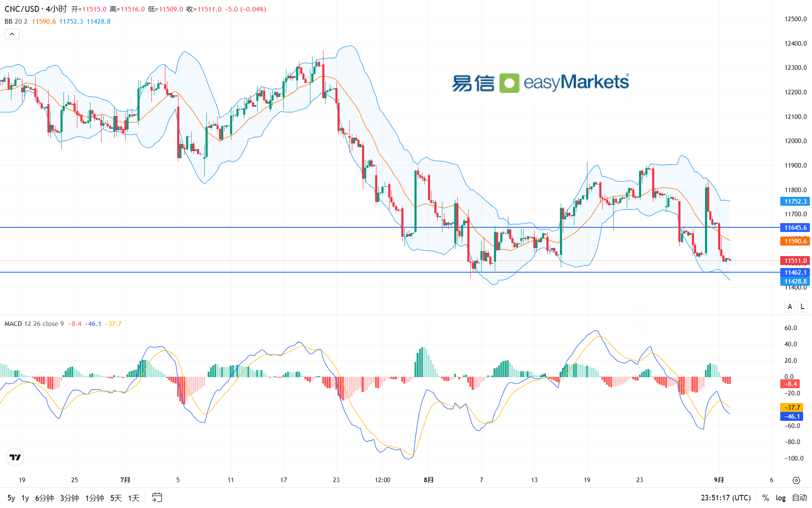Viewport: 812px width, 508px height.
Task: Select the 5y time range
Action: 11,498
